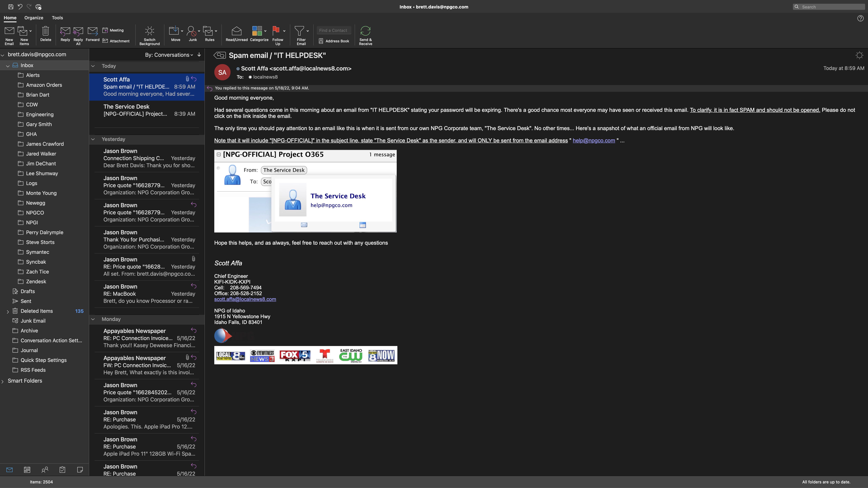The image size is (868, 488).
Task: Switch to Tasks view icon
Action: 62,470
